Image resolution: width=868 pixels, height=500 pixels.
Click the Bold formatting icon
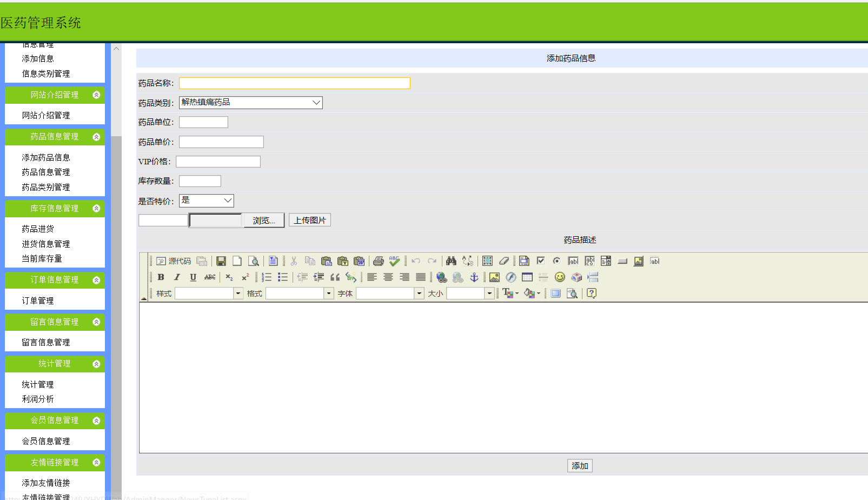(161, 277)
